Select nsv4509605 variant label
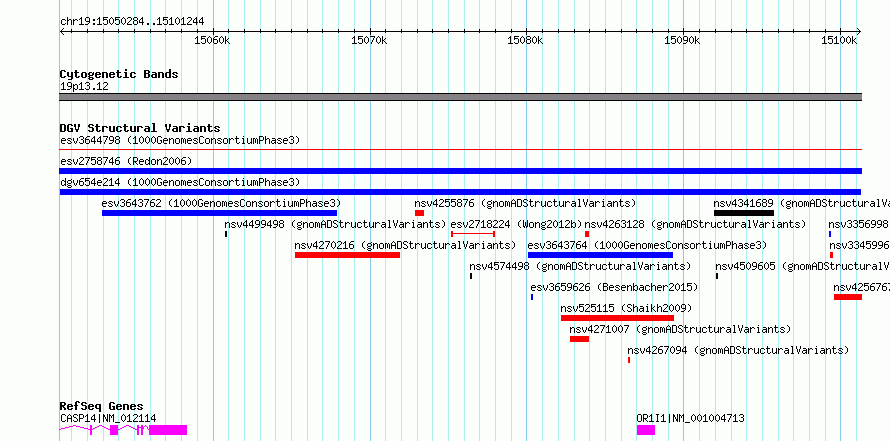The image size is (890, 441). [x=803, y=266]
